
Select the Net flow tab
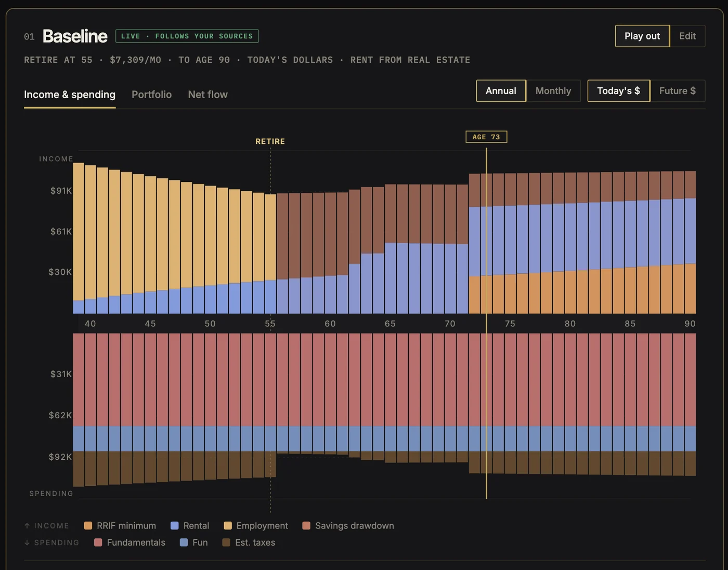207,95
